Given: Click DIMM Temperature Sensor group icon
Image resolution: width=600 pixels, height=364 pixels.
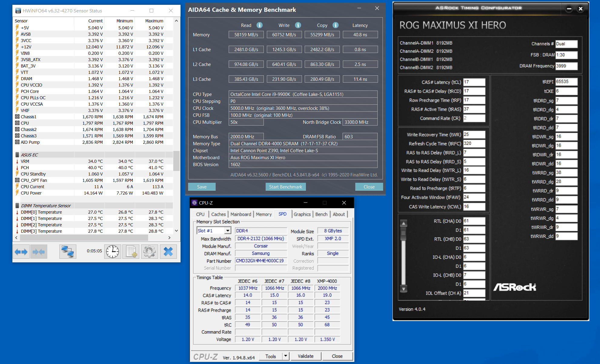Looking at the screenshot, I should click(17, 206).
